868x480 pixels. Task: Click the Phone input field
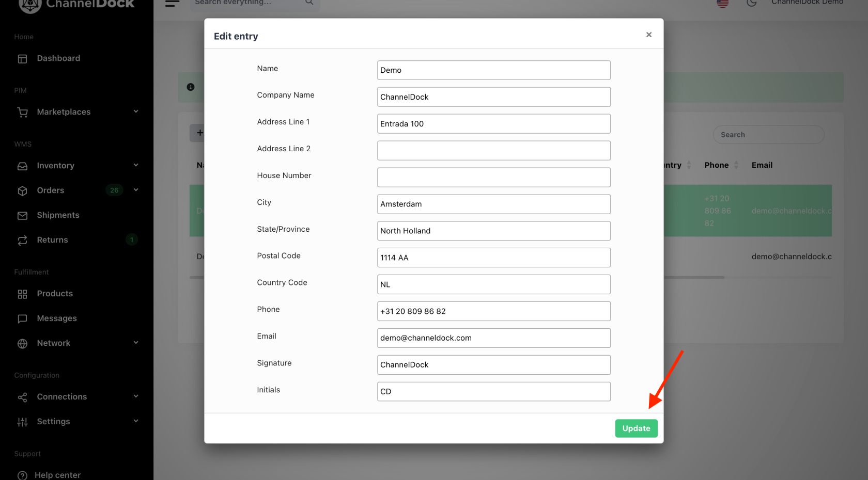(494, 311)
